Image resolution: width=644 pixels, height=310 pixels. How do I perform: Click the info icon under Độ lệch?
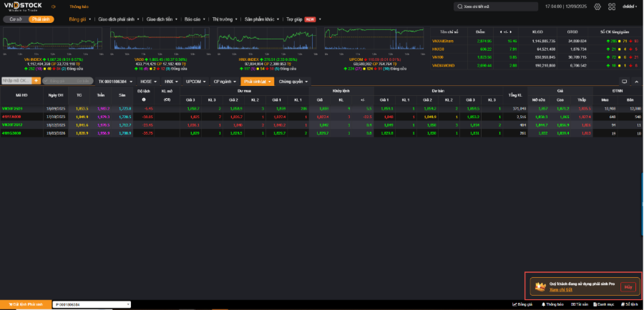144,100
